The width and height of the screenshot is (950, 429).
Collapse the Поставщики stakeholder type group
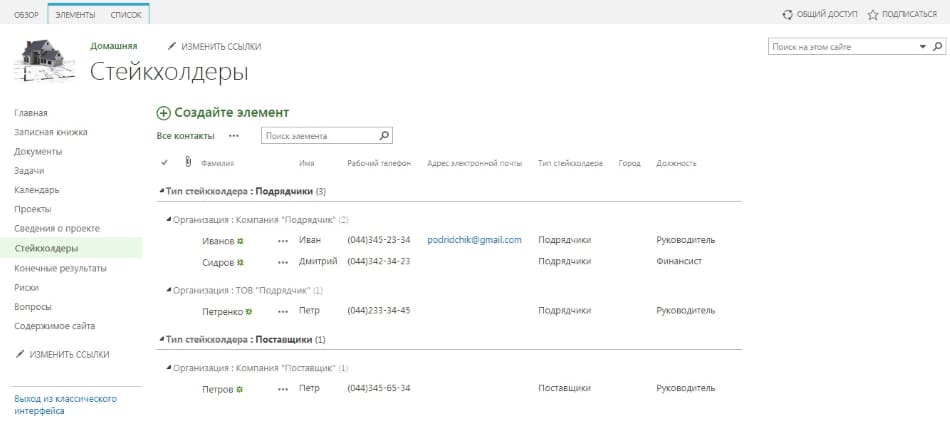[162, 339]
